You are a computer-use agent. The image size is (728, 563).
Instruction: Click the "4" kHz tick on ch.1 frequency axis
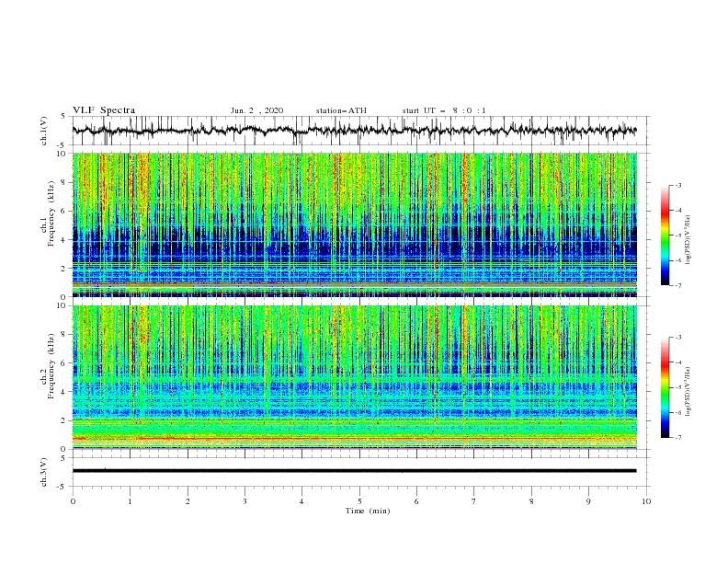coord(64,240)
